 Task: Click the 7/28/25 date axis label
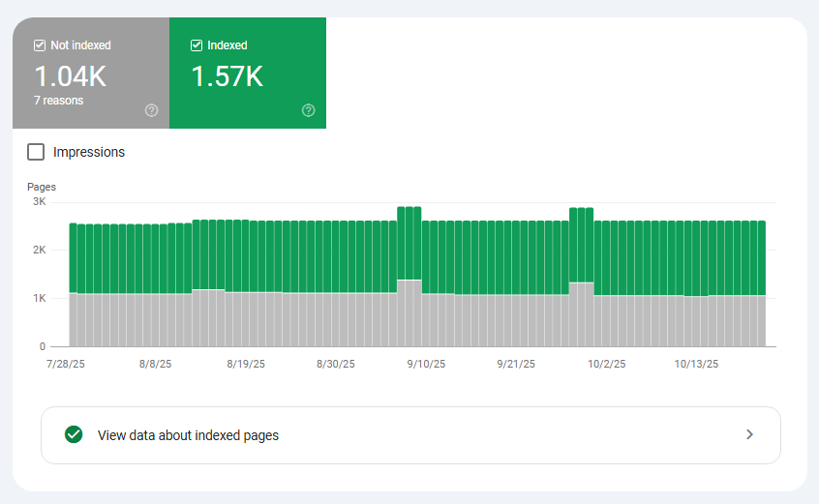pyautogui.click(x=66, y=365)
